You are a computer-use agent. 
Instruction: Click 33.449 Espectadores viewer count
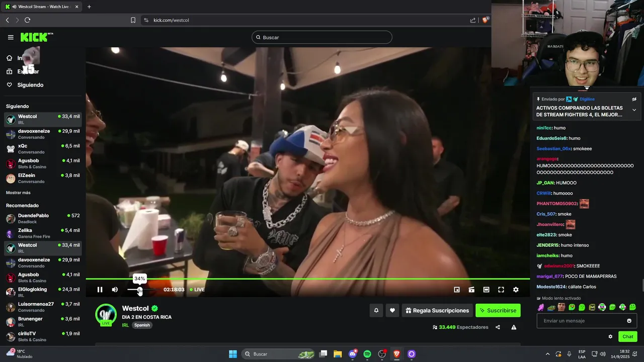pos(460,327)
